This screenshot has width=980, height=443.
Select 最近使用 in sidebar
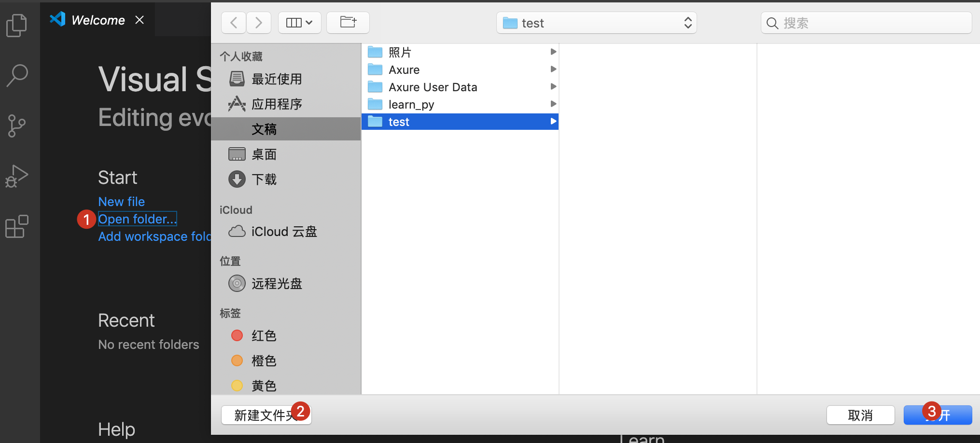click(286, 79)
